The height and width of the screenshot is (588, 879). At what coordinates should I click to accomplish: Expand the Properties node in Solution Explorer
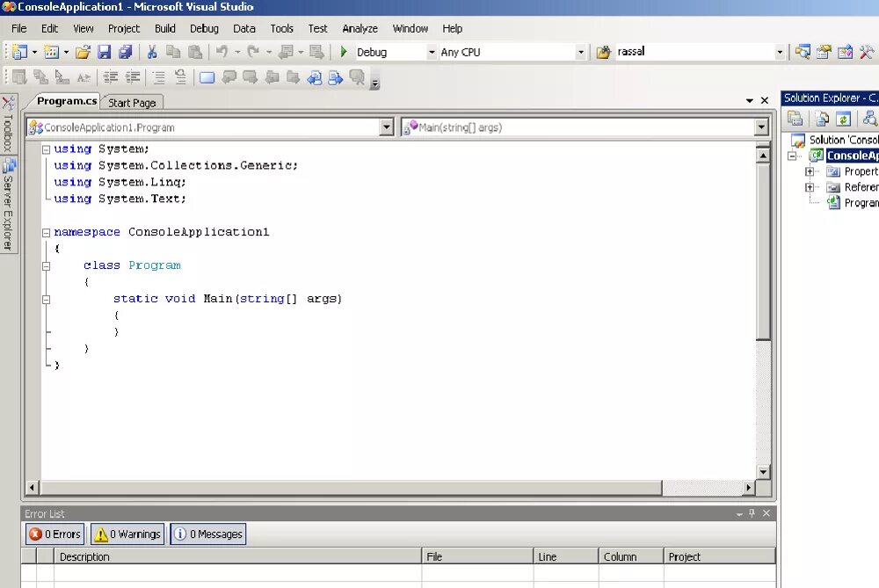pos(810,171)
